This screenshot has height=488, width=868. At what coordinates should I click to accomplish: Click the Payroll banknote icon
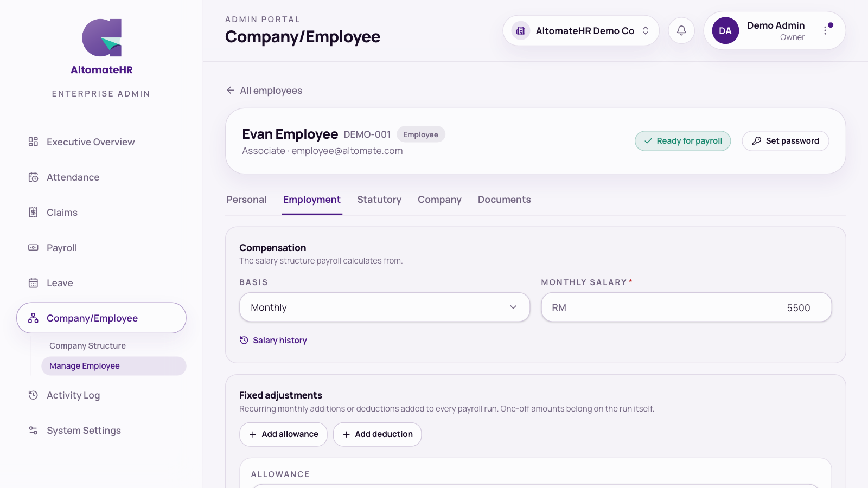(x=33, y=248)
